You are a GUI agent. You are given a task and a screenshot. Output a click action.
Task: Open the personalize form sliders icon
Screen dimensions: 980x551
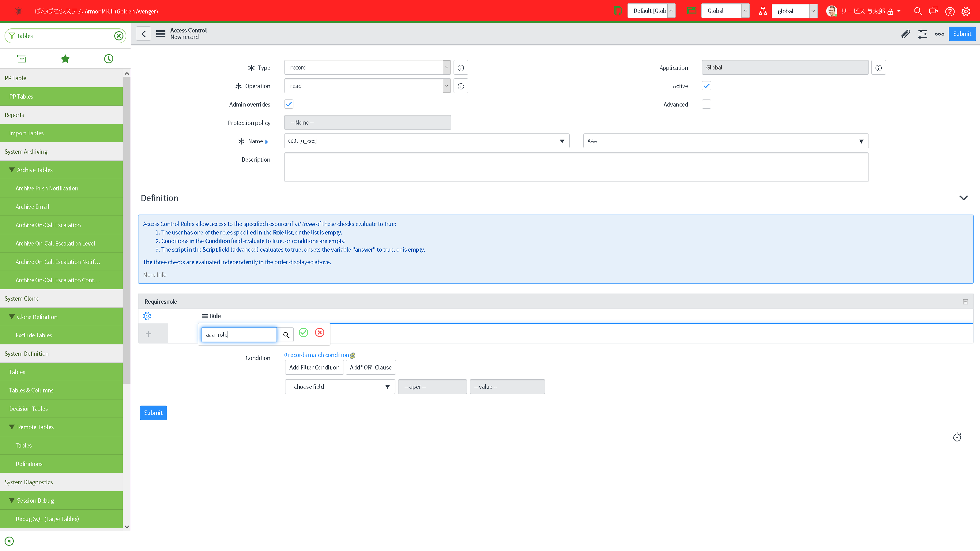click(922, 34)
